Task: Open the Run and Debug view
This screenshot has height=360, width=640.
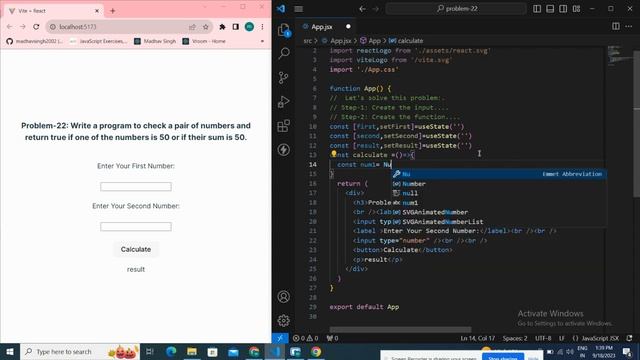Action: 284,101
